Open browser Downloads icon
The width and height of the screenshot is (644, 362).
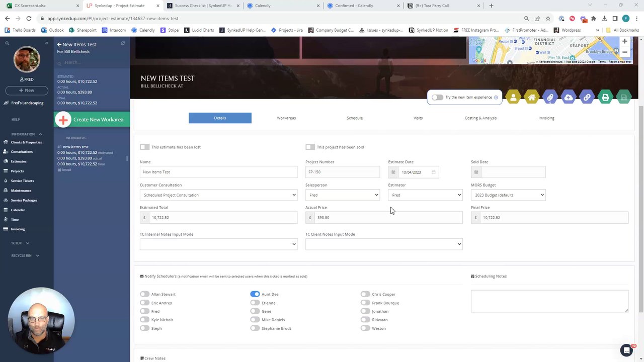[604, 19]
